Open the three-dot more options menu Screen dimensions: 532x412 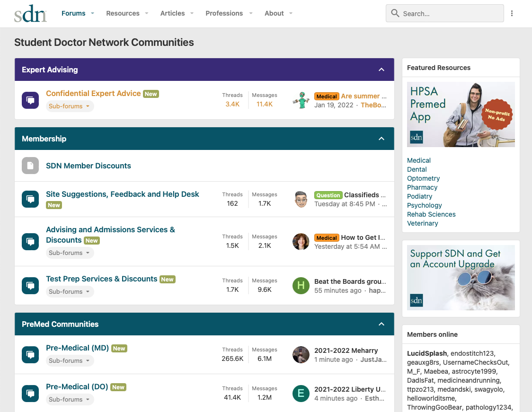coord(512,14)
